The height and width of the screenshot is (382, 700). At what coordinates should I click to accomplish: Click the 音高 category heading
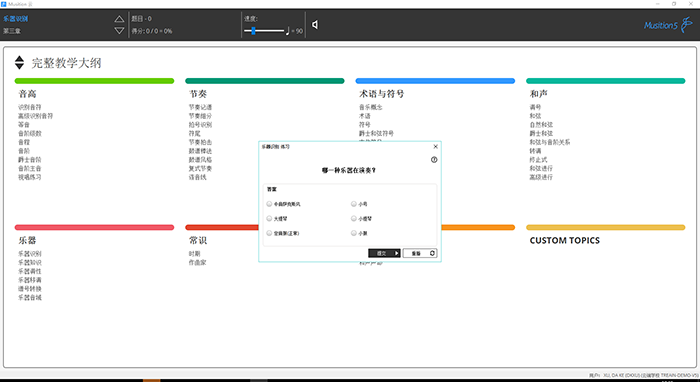[x=27, y=94]
